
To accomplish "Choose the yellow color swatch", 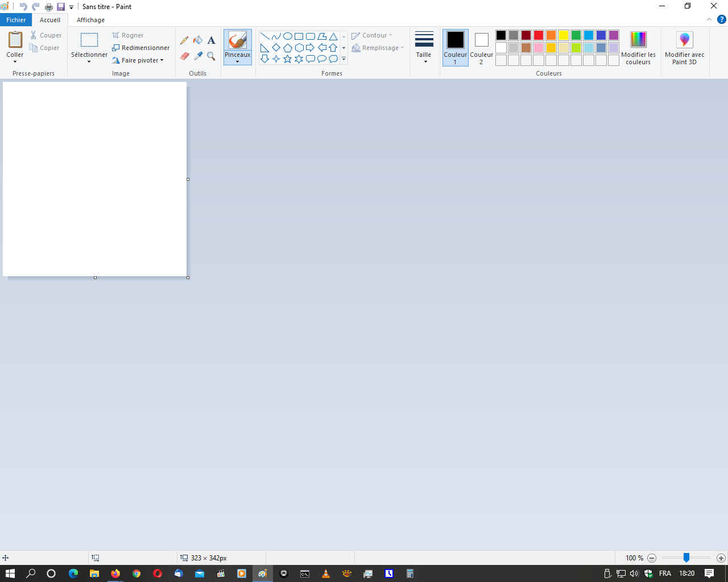I will [x=564, y=35].
